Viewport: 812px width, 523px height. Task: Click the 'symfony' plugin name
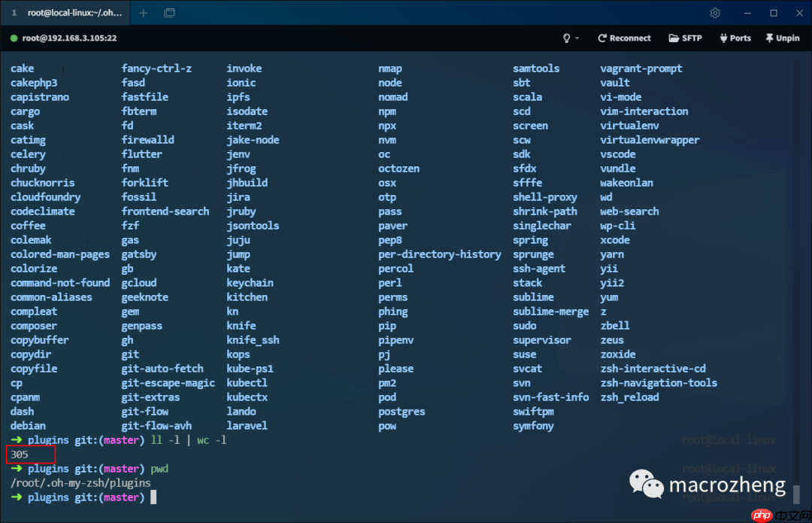(533, 426)
